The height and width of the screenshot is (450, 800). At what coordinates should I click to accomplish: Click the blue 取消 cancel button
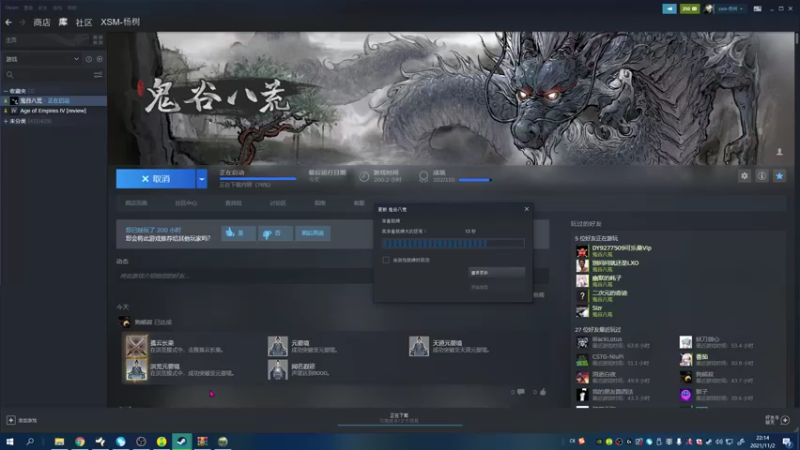[x=156, y=179]
